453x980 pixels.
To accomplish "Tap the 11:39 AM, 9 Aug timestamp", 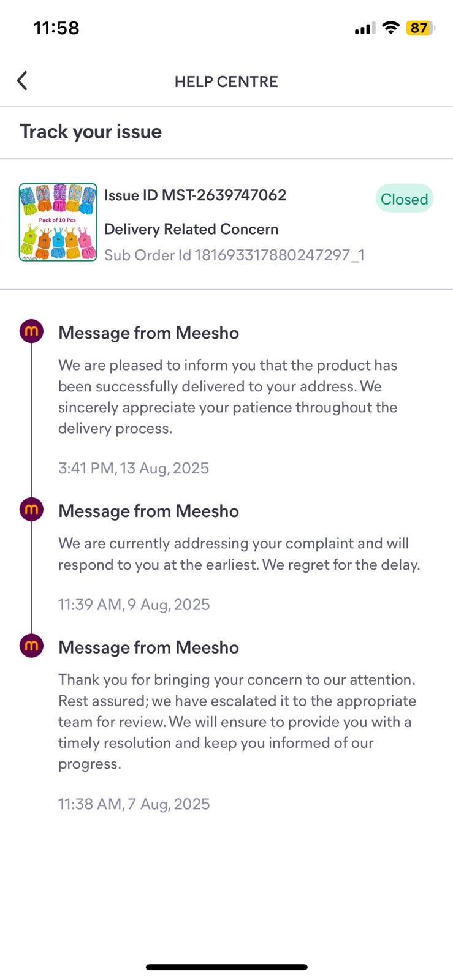I will click(134, 605).
